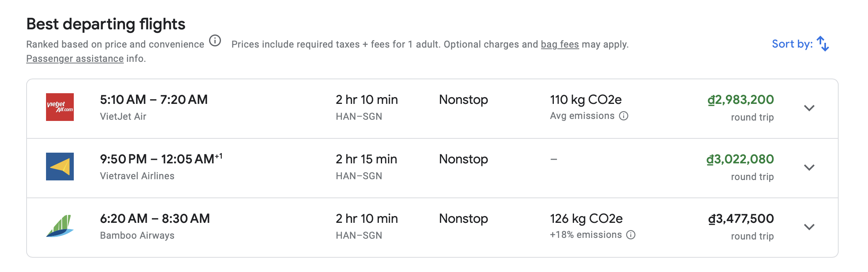Open ranking info icon beside 'price and convenience'
Viewport: 868px width, 272px height.
click(x=215, y=40)
